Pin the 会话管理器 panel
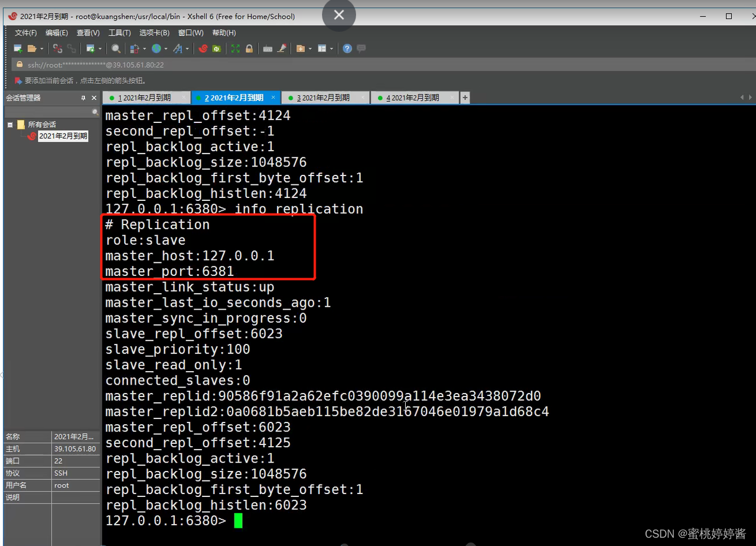This screenshot has height=546, width=756. coord(83,97)
